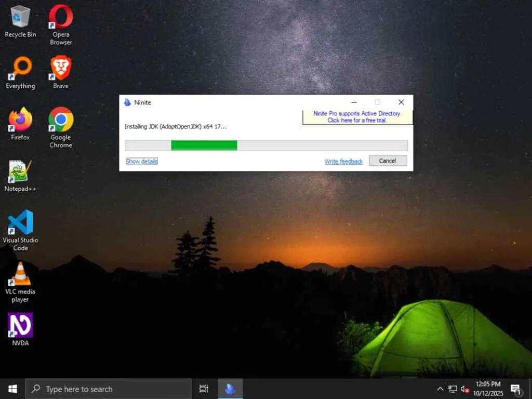Click the network status tray icon
The height and width of the screenshot is (399, 532).
point(453,389)
